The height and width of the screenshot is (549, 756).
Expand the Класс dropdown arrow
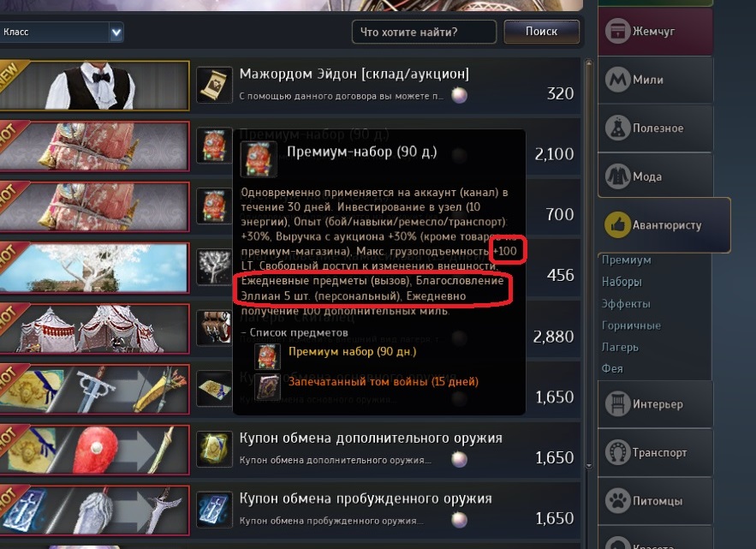coord(116,33)
